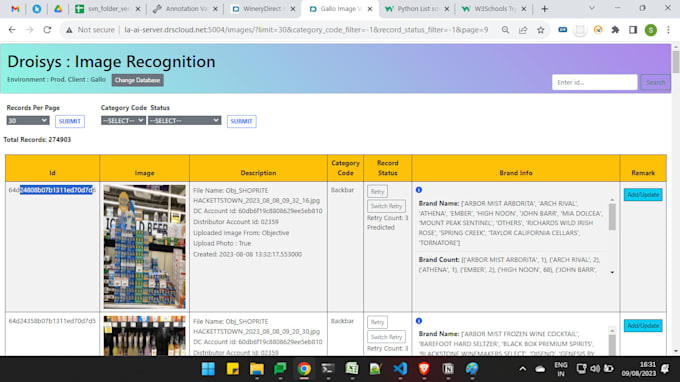Open Notion from the taskbar

pos(448,369)
